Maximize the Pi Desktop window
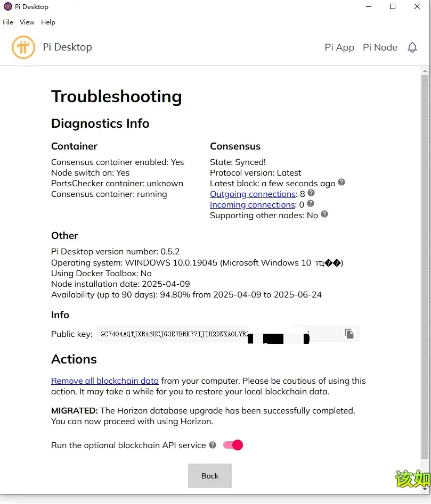431x504 pixels. (x=393, y=6)
